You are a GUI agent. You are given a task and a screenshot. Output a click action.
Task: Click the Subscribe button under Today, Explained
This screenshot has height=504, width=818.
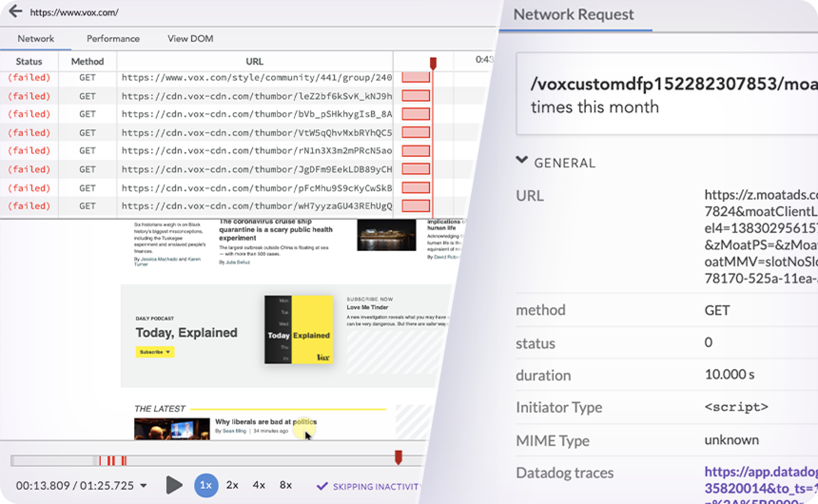click(155, 352)
